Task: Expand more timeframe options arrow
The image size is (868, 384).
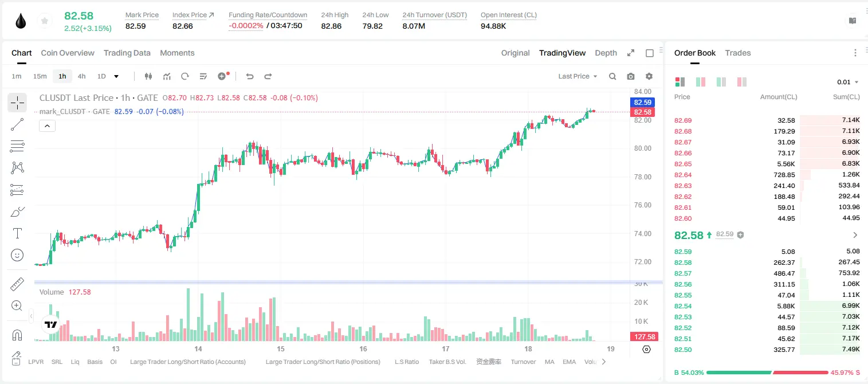Action: click(116, 76)
